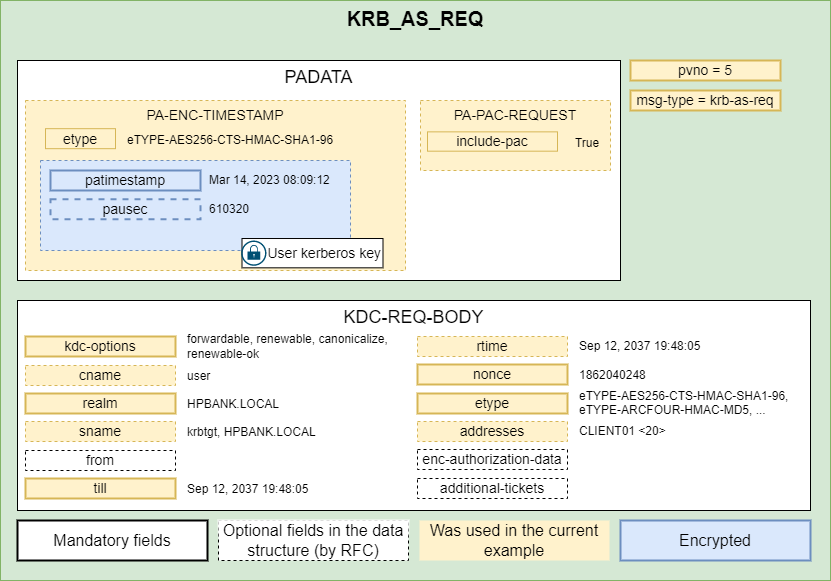The width and height of the screenshot is (831, 581).
Task: Click the till field box
Action: click(x=100, y=489)
